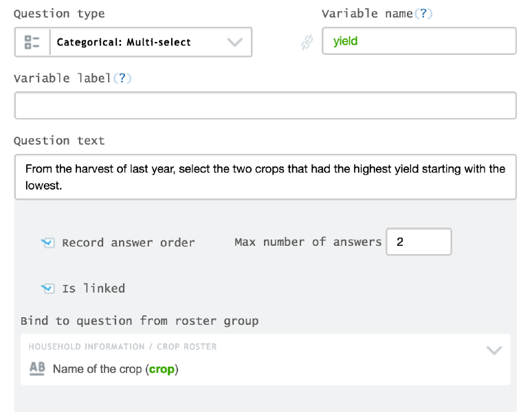The width and height of the screenshot is (532, 412).
Task: Select the Max number of answers field
Action: (419, 242)
